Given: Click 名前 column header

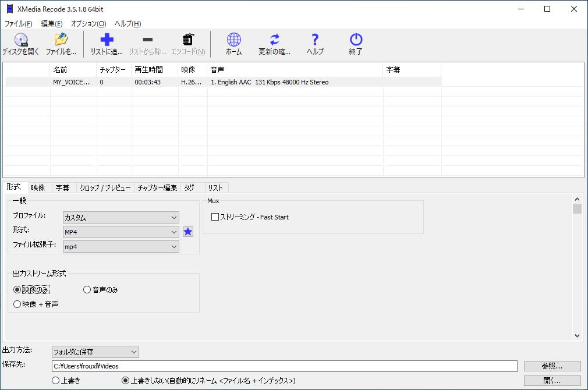Looking at the screenshot, I should 73,70.
